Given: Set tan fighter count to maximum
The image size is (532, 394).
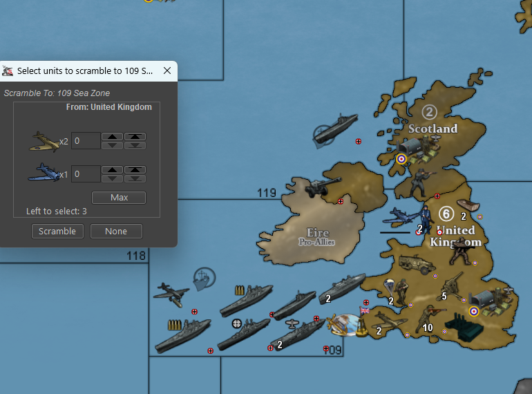Looking at the screenshot, I should pos(135,137).
